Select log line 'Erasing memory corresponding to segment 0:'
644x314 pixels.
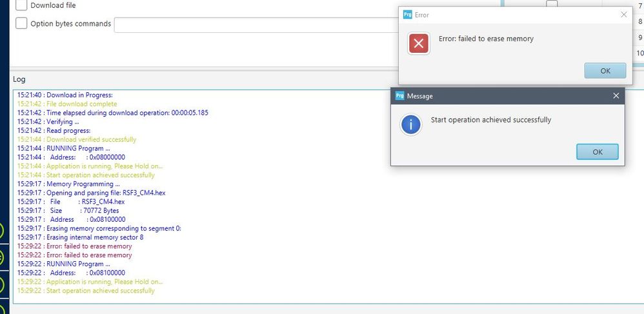pos(99,228)
